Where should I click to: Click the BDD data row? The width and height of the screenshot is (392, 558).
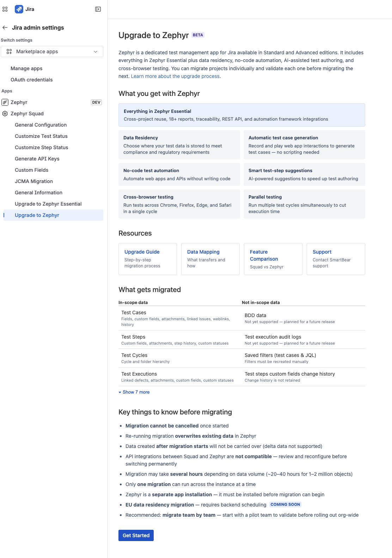pos(304,318)
